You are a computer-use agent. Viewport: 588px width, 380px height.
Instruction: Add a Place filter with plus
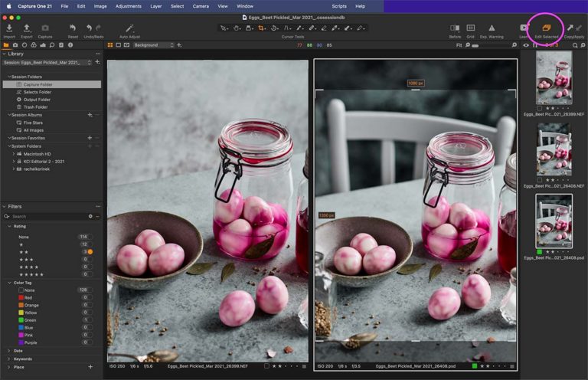[x=90, y=366]
